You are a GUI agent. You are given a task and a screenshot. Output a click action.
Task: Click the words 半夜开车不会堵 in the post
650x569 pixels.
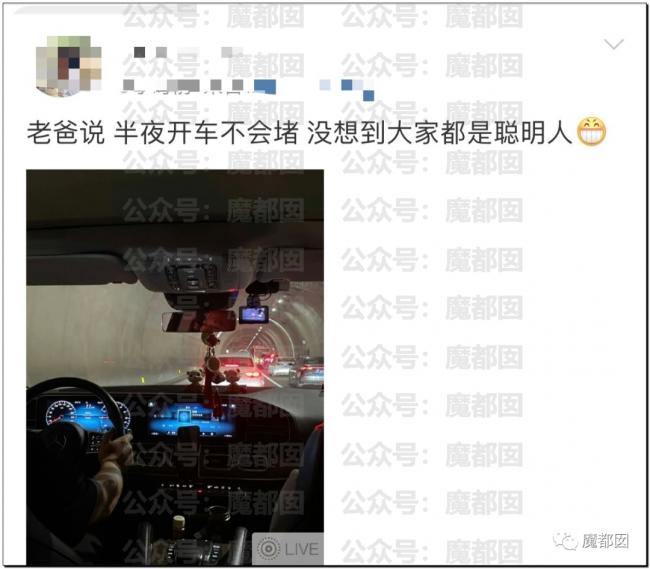coord(206,133)
